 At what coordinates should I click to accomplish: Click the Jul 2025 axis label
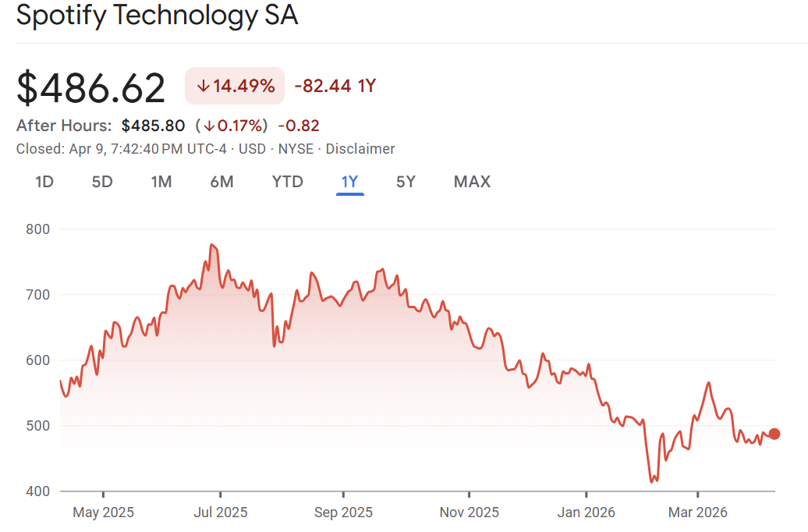(220, 512)
